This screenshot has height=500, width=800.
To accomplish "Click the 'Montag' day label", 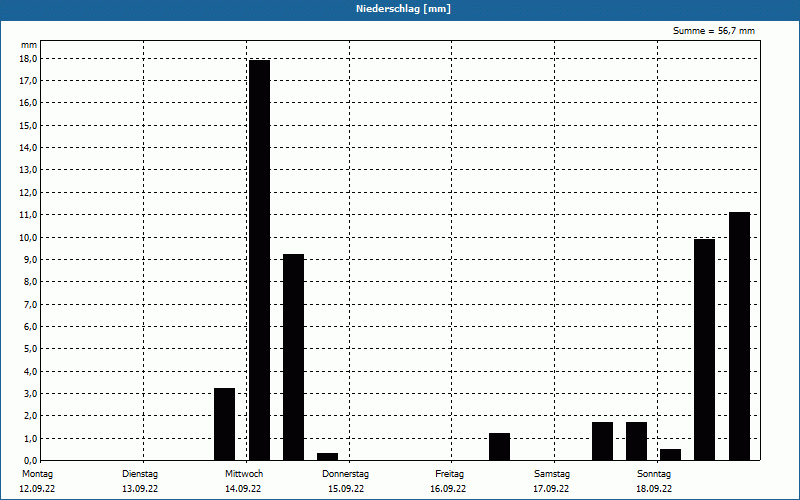I will [x=37, y=474].
